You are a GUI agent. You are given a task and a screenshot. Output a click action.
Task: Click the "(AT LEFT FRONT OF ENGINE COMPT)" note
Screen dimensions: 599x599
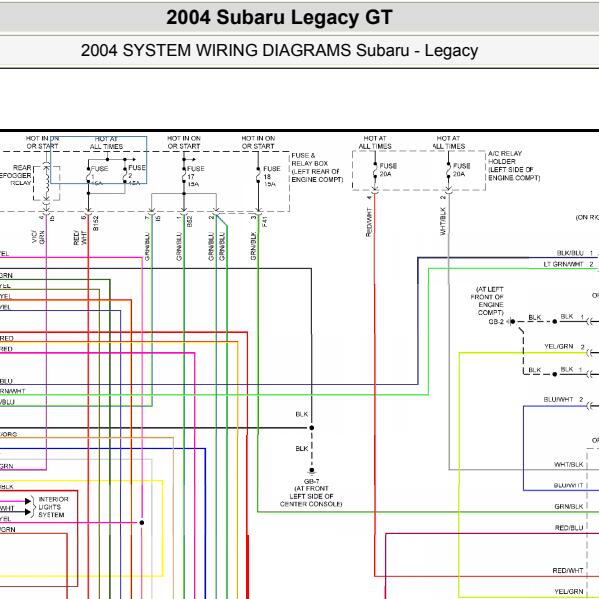(487, 301)
